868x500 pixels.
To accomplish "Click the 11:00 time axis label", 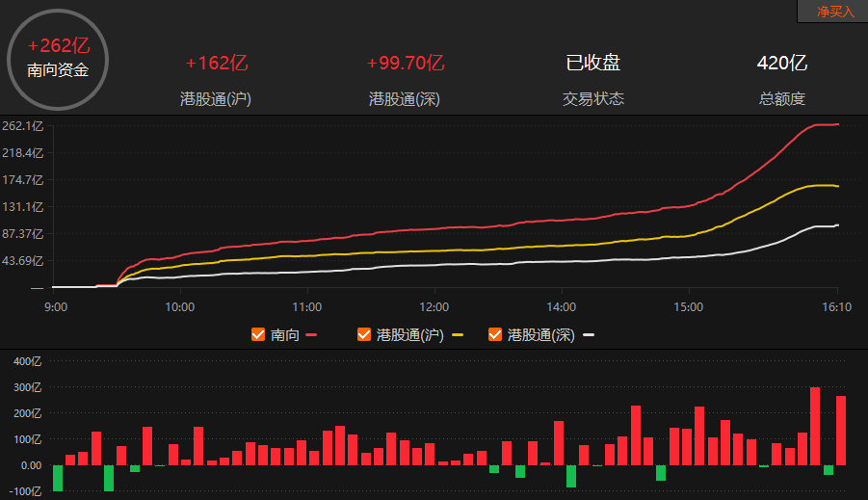I will coord(306,307).
